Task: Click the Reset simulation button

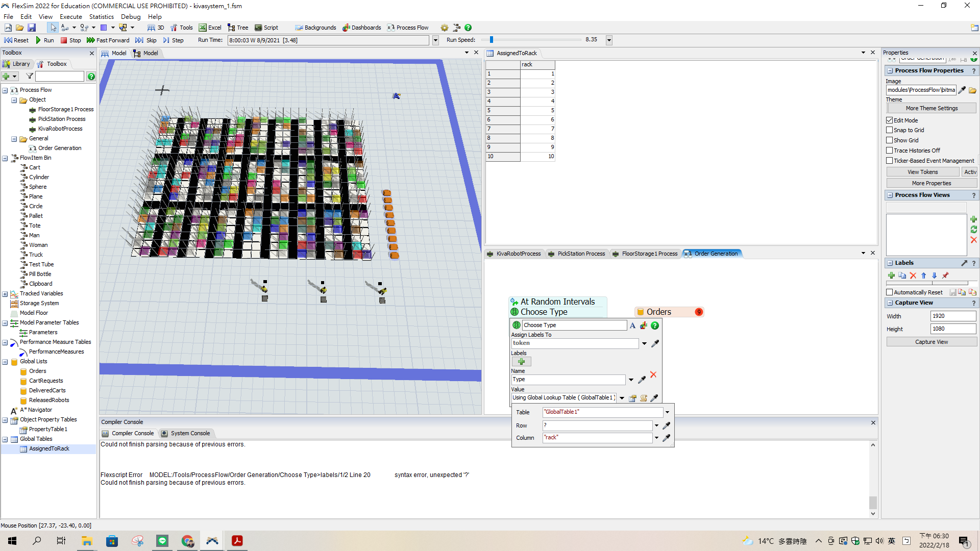Action: [16, 40]
